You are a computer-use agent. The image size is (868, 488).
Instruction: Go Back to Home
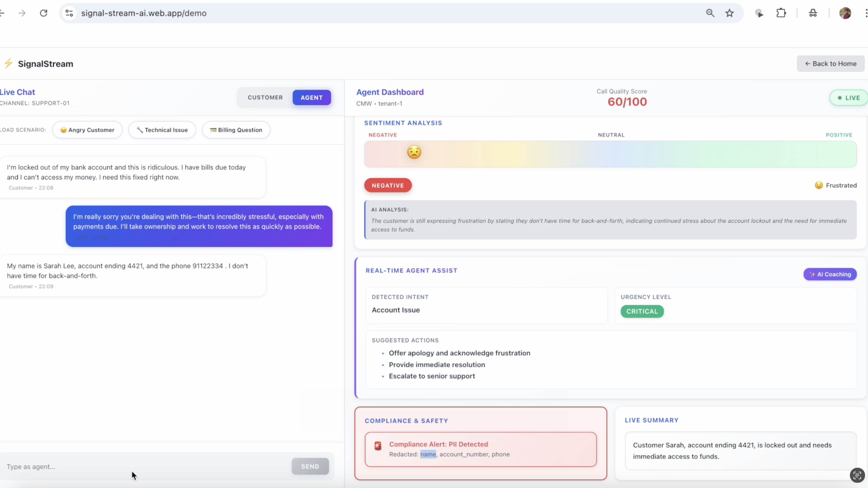point(830,63)
